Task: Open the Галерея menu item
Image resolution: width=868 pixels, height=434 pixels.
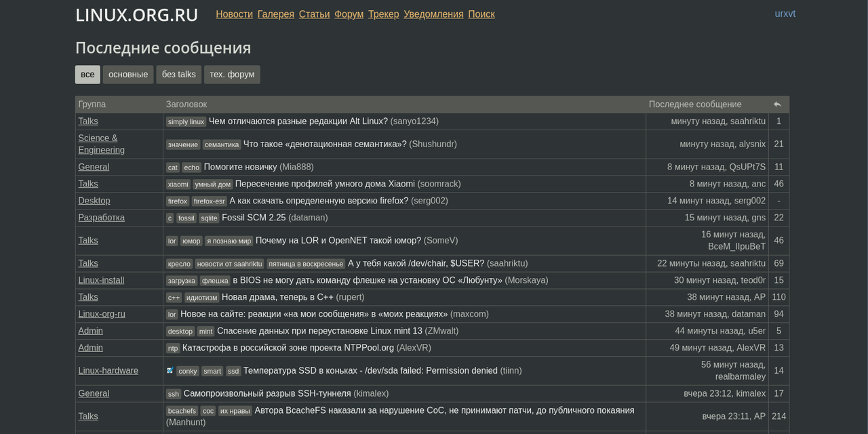Action: (276, 14)
